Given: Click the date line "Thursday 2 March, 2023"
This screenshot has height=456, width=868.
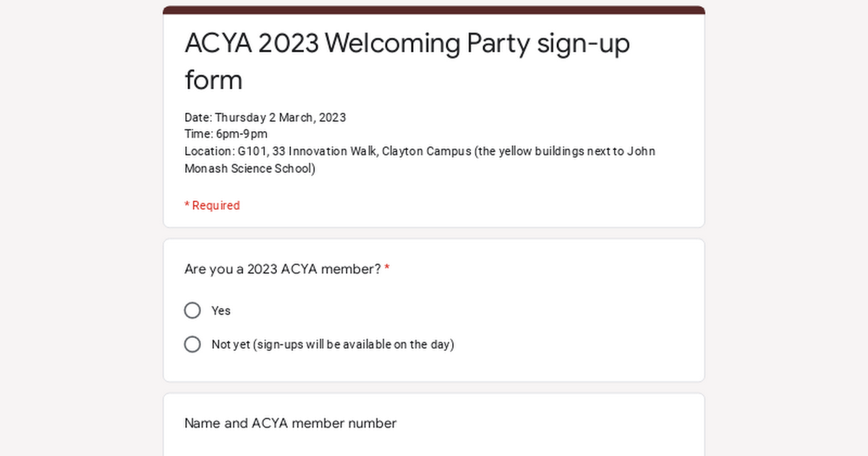Looking at the screenshot, I should click(x=265, y=117).
